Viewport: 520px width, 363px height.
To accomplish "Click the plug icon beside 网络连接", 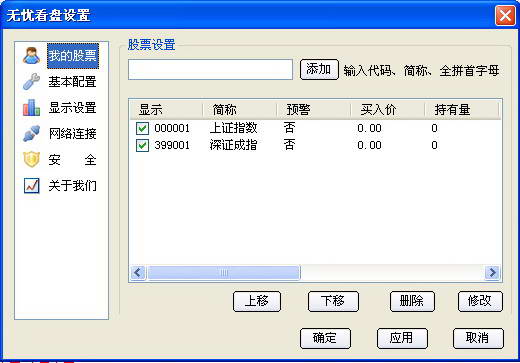I will 32,134.
